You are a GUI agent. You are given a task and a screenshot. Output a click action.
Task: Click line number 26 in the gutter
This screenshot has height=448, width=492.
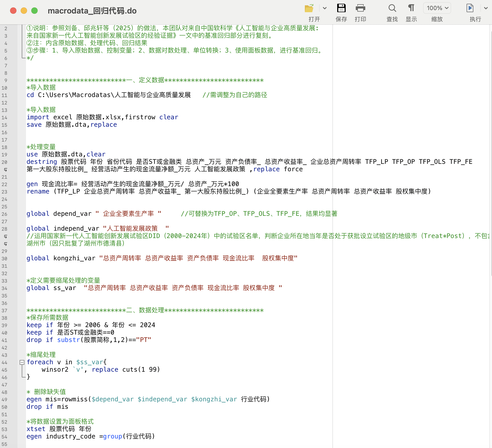(5, 214)
